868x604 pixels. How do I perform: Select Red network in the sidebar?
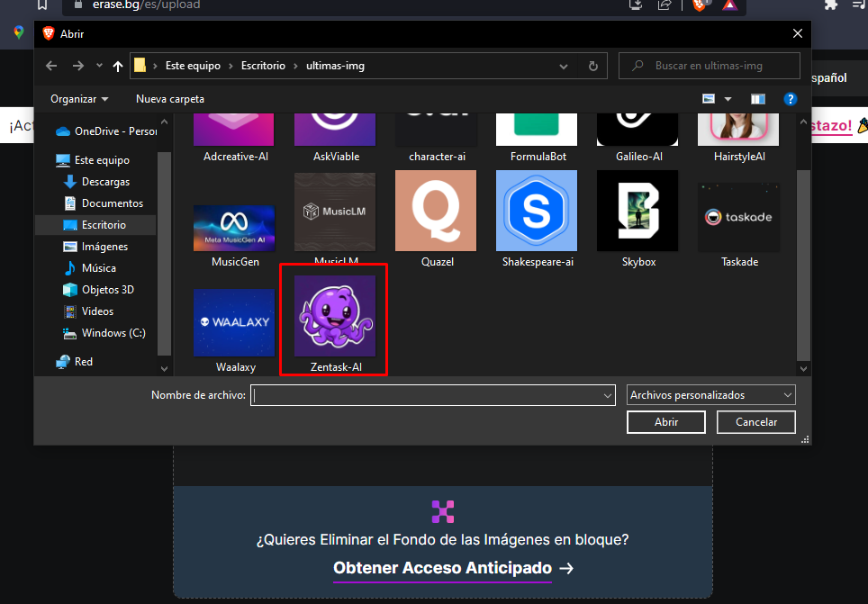(x=74, y=362)
